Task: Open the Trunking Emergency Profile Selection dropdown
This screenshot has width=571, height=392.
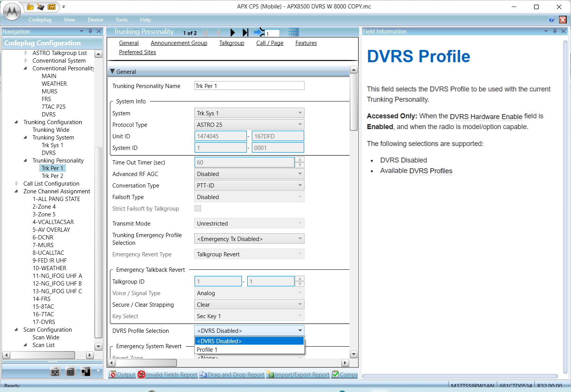Action: point(249,239)
